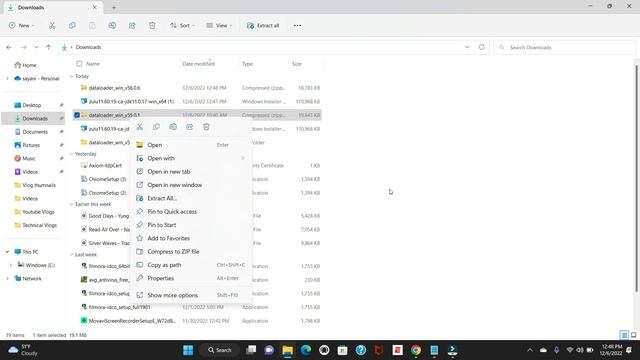Open Google Chrome from the taskbar

(x=416, y=350)
